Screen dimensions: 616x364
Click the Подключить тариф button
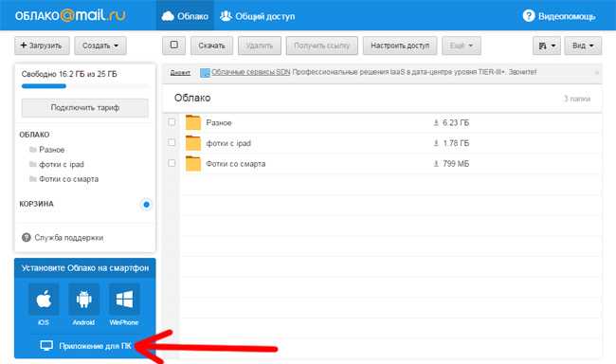pos(85,107)
